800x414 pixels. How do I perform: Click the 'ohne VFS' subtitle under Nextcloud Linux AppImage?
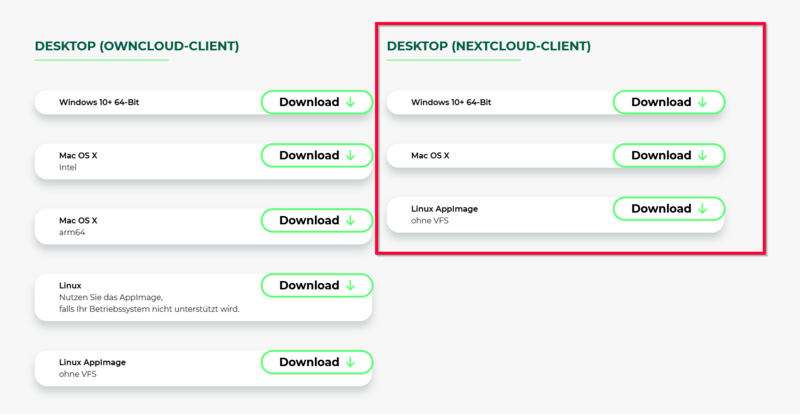(x=431, y=221)
